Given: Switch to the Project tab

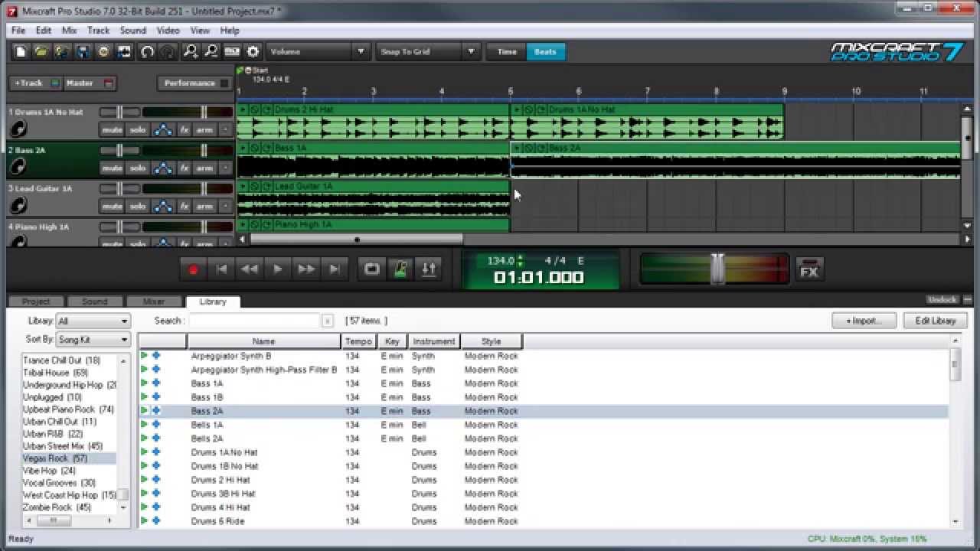Looking at the screenshot, I should point(36,302).
